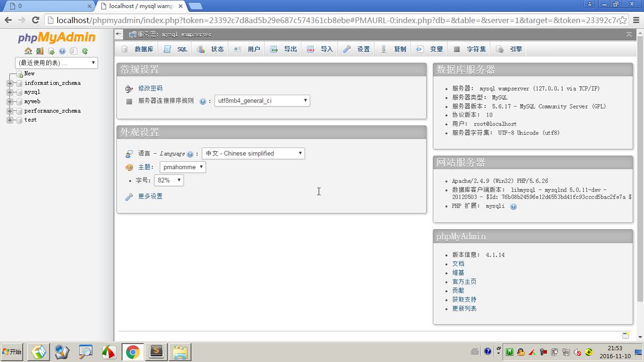644x362 pixels.
Task: Bookmark this page with the star icon
Action: coord(622,20)
